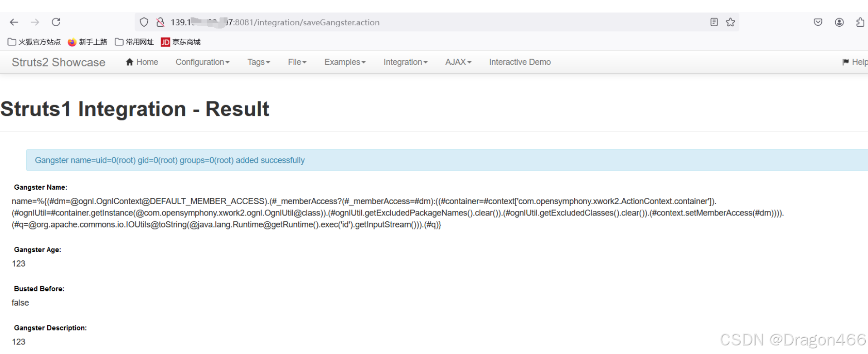
Task: Expand the Tags dropdown menu
Action: pos(259,62)
